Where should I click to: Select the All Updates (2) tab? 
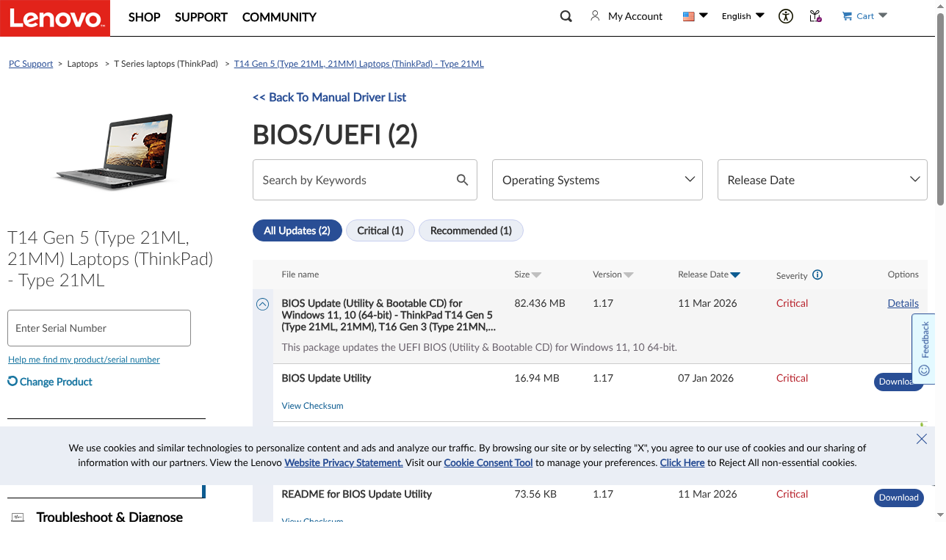297,230
